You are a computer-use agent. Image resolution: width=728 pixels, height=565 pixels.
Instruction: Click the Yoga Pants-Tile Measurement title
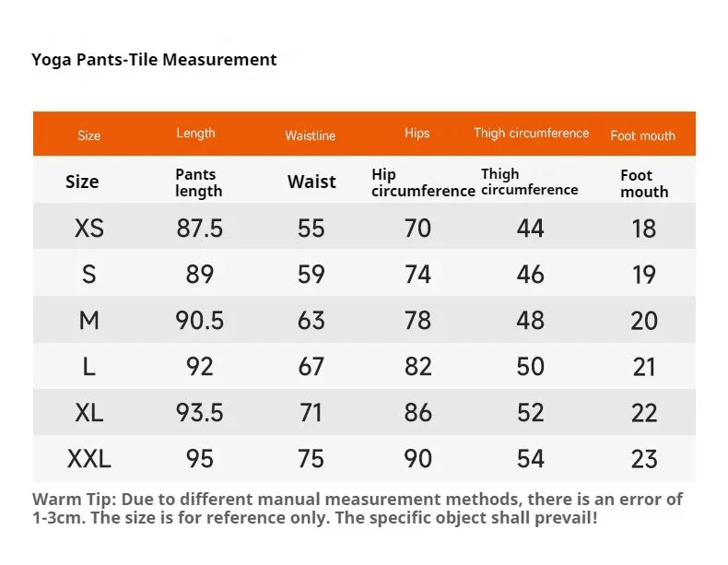[x=154, y=60]
